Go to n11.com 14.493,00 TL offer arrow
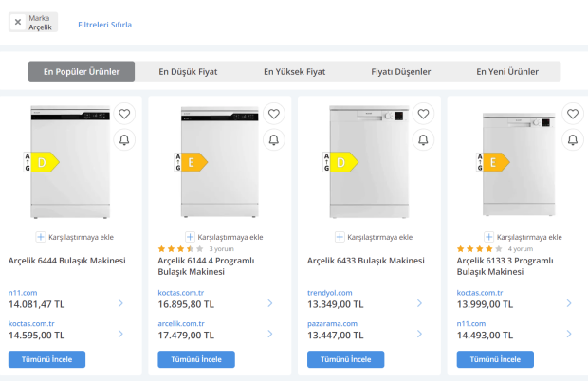The image size is (588, 381). point(569,334)
